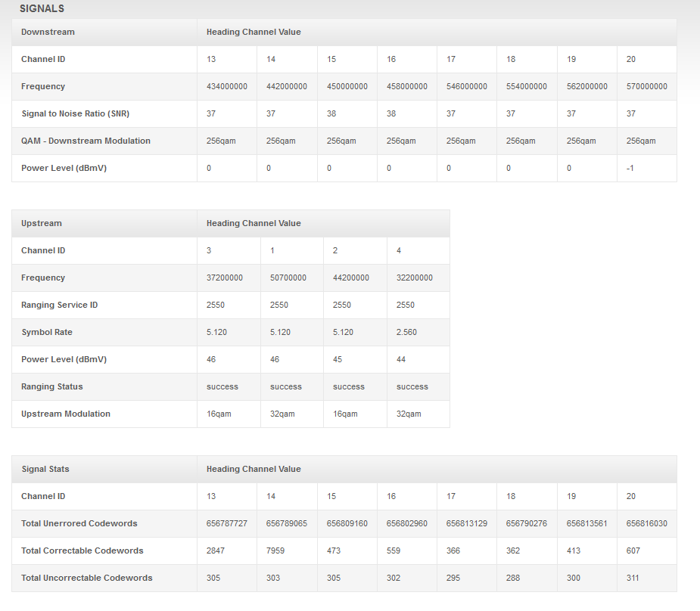700x611 pixels.
Task: Select upstream power level value 45
Action: click(338, 359)
